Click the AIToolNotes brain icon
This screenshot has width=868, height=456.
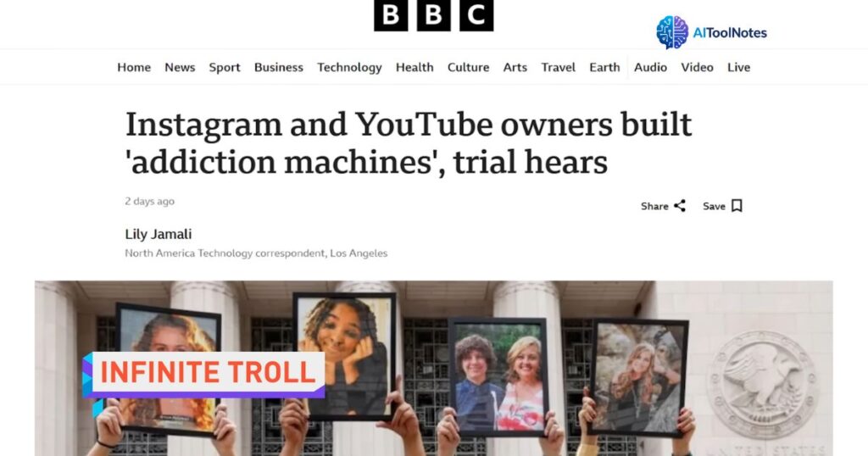pyautogui.click(x=672, y=32)
